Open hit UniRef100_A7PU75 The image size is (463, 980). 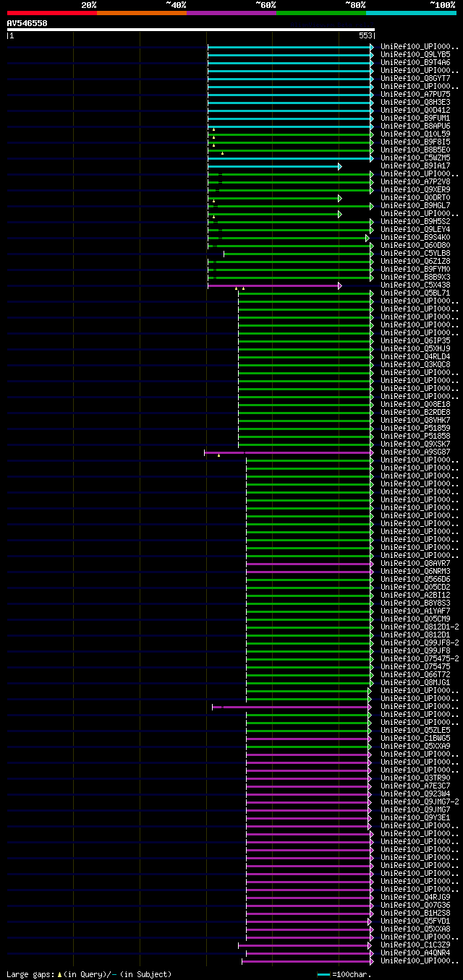(416, 94)
